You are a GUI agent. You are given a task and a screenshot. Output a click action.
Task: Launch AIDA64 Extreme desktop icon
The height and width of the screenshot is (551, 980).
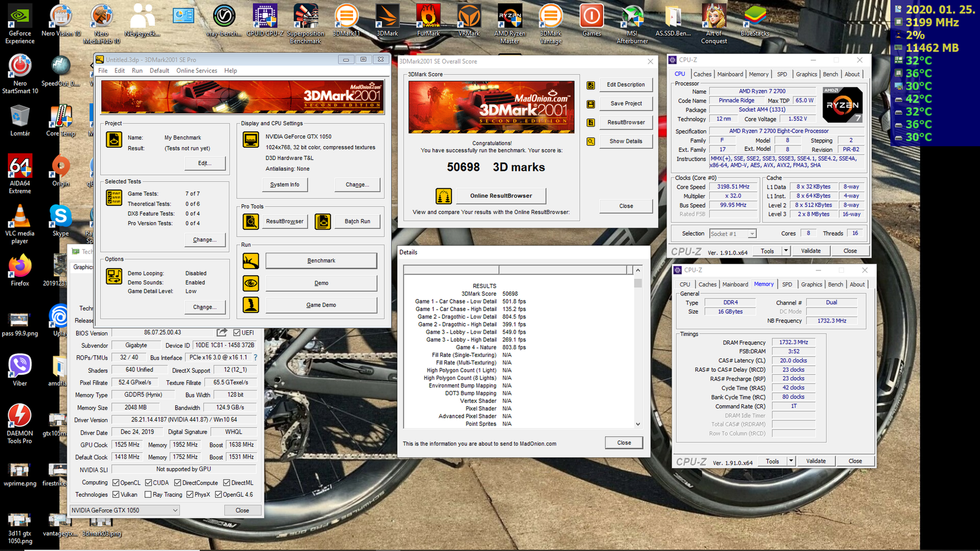20,173
